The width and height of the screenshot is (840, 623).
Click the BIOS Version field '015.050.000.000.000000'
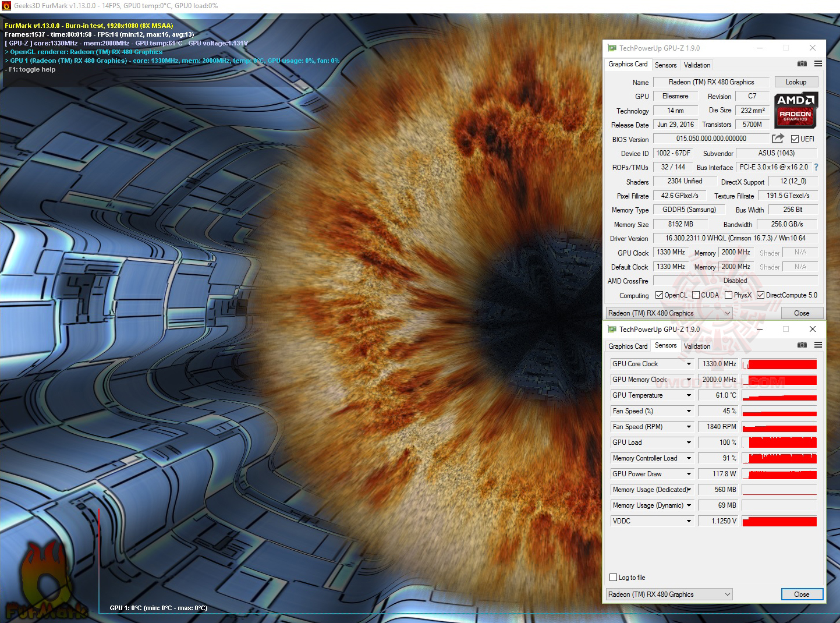(x=711, y=139)
